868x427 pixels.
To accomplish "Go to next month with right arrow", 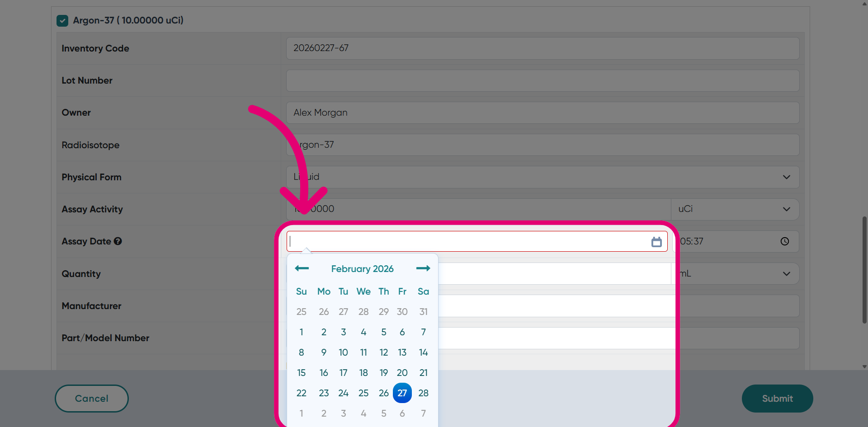I will (x=423, y=268).
